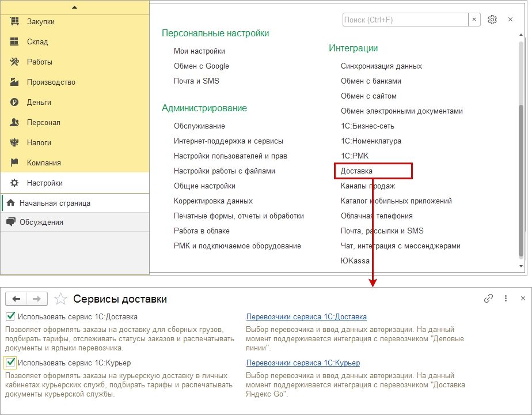Copy link using the chain icon
Viewport: 532px width, 415px height.
[488, 299]
